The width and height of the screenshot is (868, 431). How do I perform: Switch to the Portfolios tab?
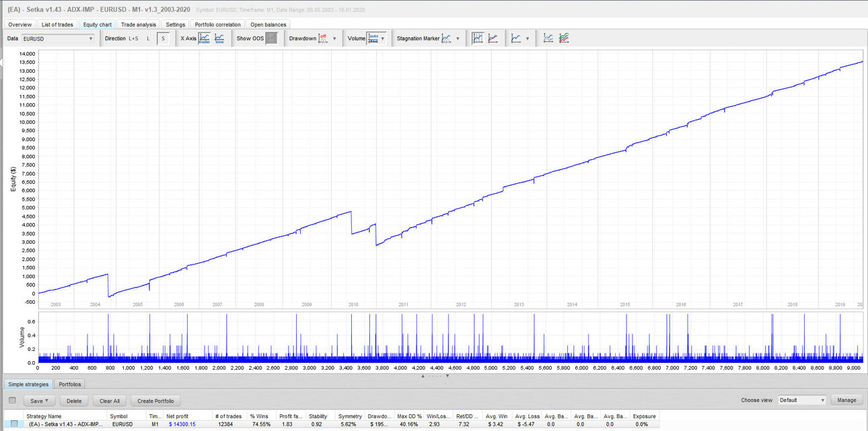click(x=70, y=384)
